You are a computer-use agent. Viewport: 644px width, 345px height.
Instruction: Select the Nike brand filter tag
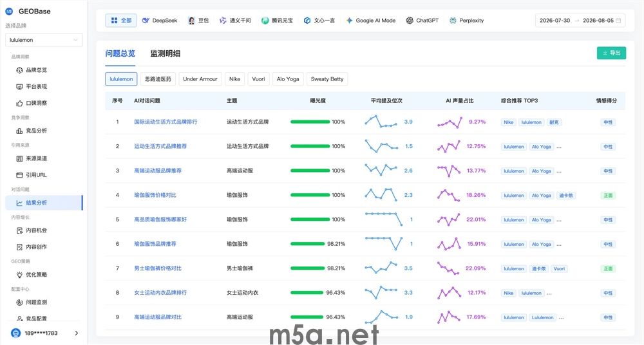[x=235, y=79]
